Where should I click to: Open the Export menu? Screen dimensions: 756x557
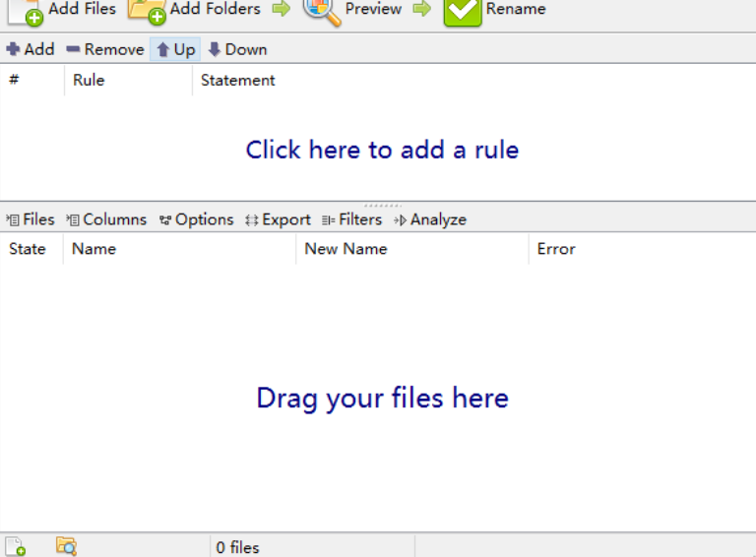[x=278, y=219]
